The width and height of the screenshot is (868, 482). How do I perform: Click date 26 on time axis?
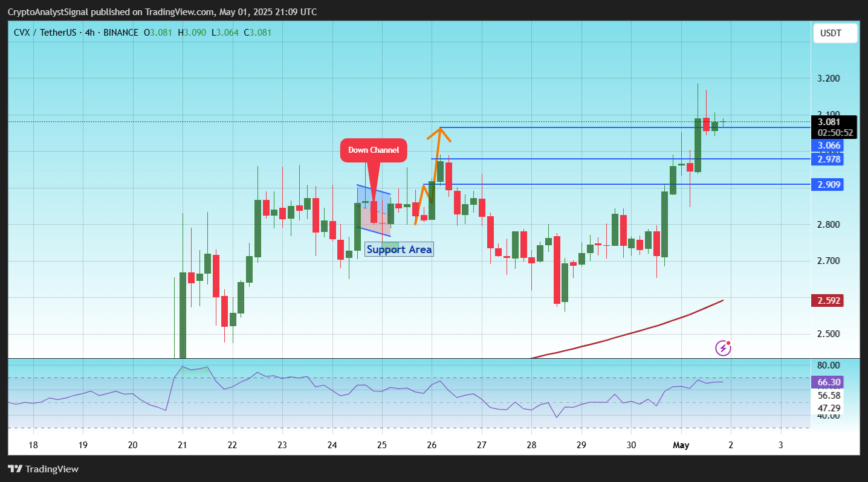[432, 445]
